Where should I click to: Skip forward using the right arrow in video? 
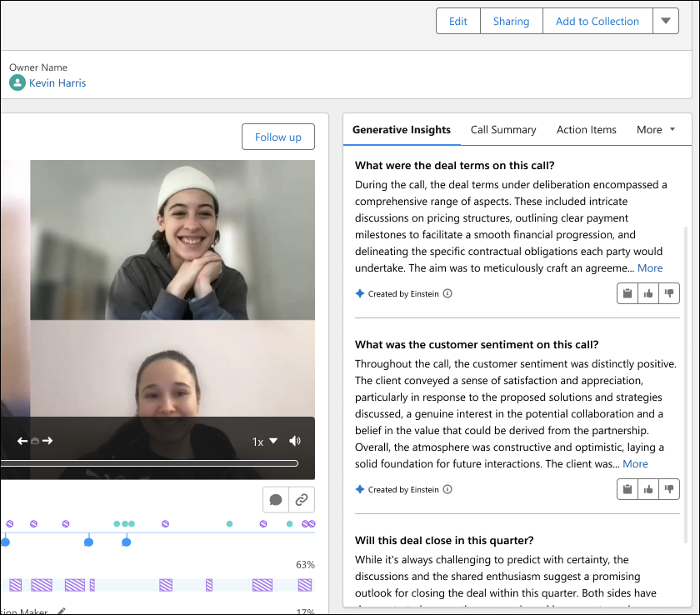(47, 441)
